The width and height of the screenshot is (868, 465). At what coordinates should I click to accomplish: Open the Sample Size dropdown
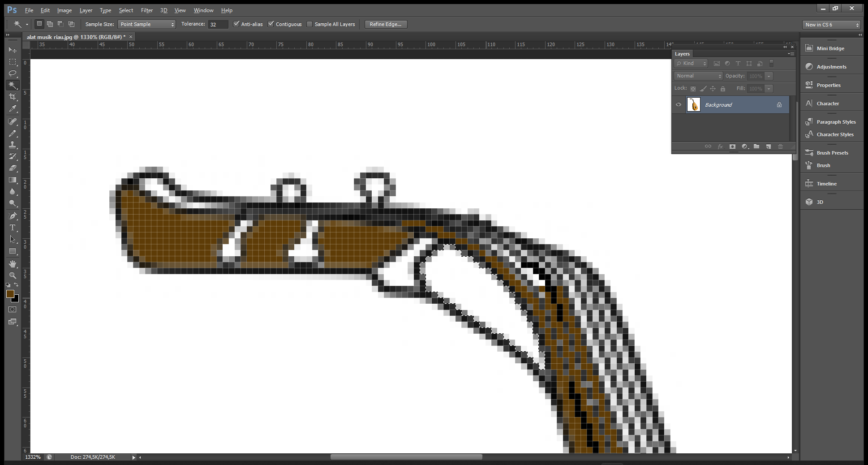[x=146, y=24]
